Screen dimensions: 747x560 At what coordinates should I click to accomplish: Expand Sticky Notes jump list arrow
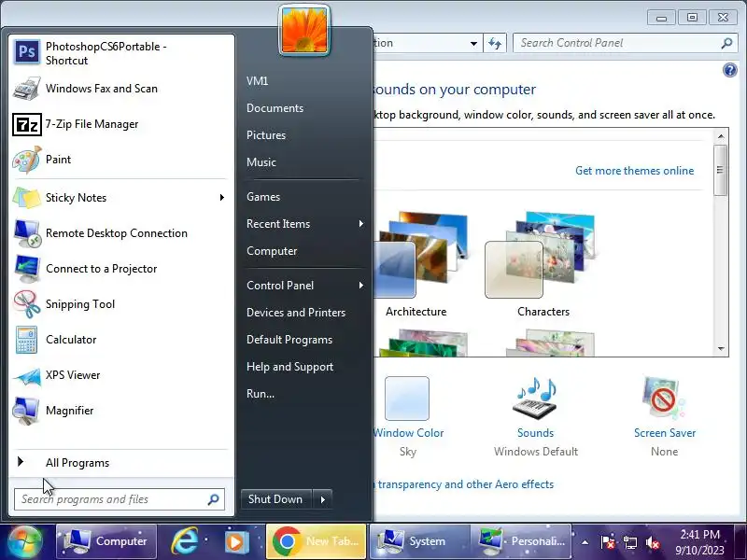(222, 198)
